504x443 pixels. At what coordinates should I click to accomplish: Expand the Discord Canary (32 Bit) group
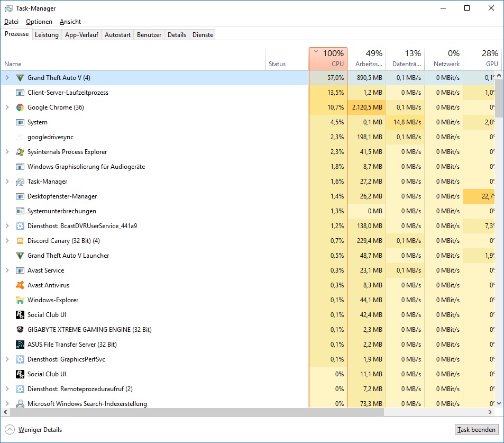7,241
